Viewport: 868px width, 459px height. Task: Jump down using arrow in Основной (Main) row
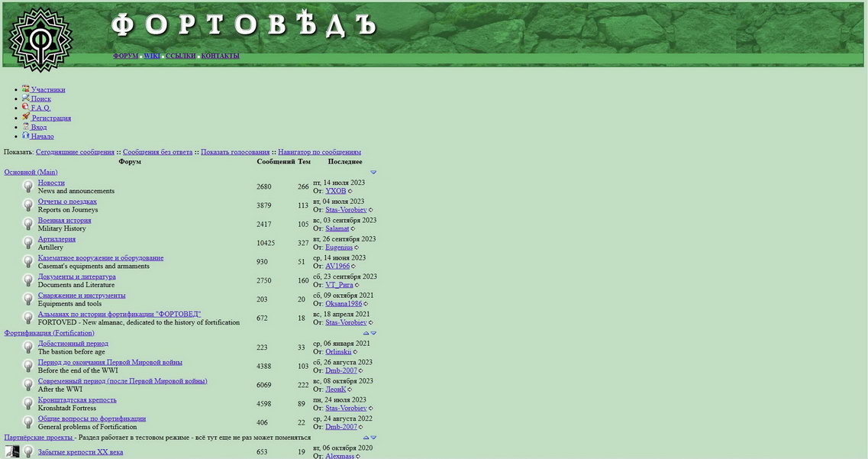[373, 173]
